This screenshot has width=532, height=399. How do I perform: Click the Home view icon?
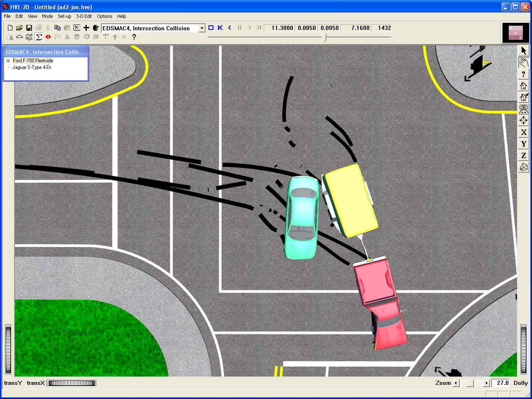click(524, 86)
